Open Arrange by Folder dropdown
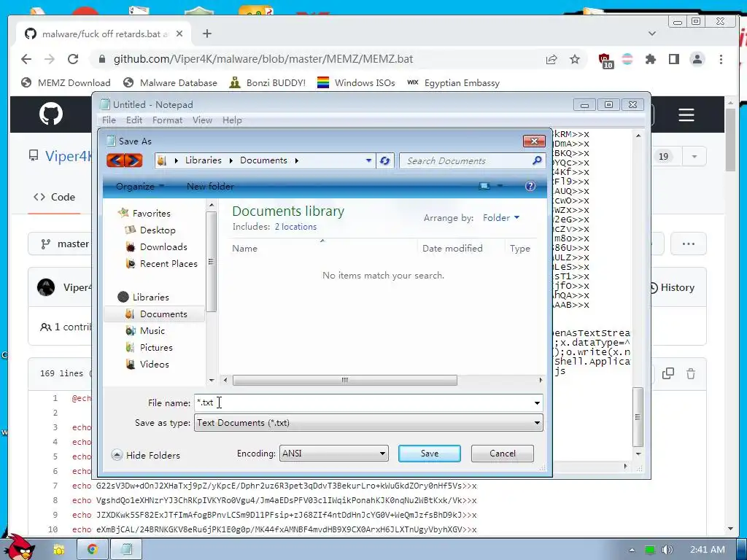This screenshot has height=560, width=747. click(501, 217)
